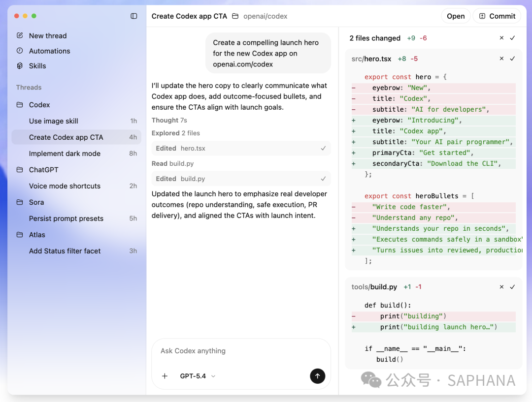Click the macOS yellow minimize window button
Screen dimensions: 532x402
[x=25, y=16]
